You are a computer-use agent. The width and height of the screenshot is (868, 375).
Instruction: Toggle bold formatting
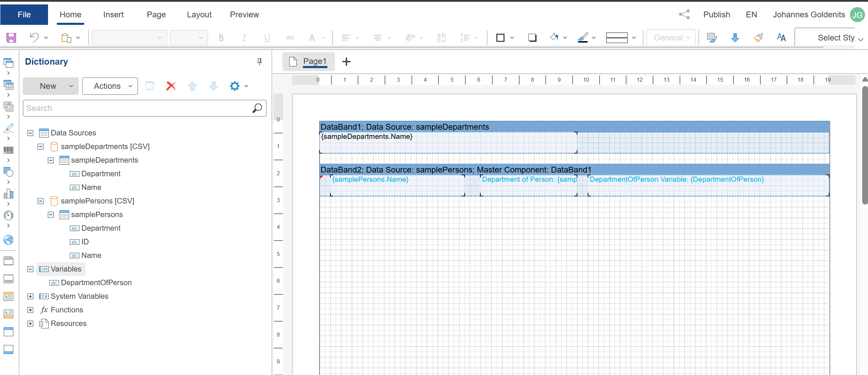221,37
